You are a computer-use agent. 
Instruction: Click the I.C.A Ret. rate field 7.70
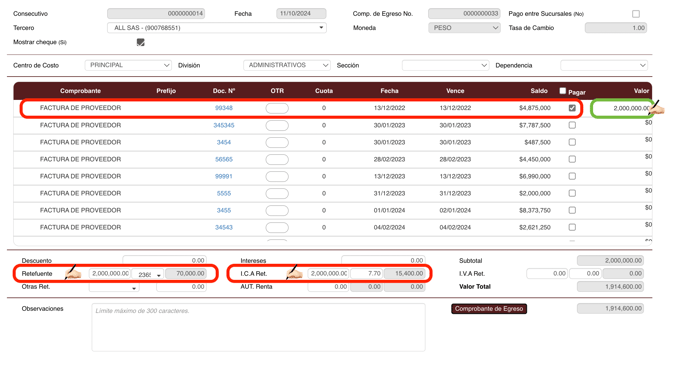click(367, 274)
